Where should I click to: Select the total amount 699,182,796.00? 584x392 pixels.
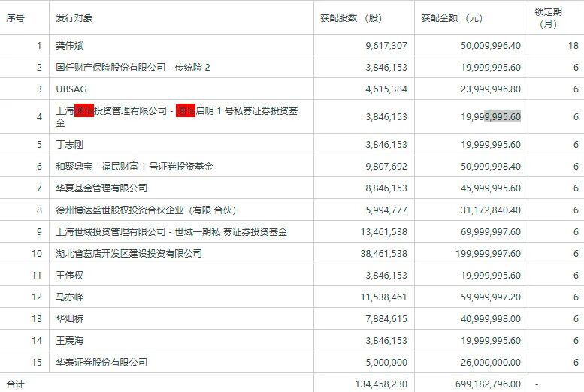click(x=488, y=384)
